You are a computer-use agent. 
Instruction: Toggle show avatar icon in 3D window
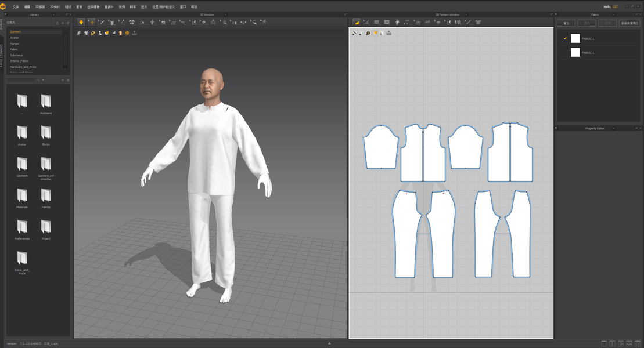[100, 33]
